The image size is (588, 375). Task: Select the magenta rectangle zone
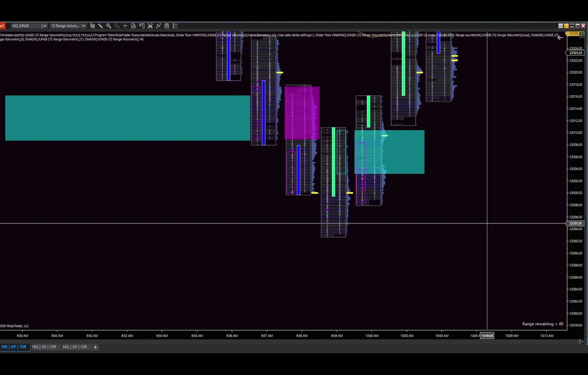pyautogui.click(x=302, y=113)
